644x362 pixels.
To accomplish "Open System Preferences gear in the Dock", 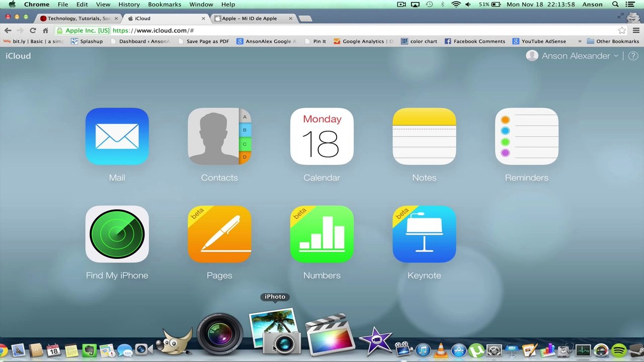I will tap(494, 350).
